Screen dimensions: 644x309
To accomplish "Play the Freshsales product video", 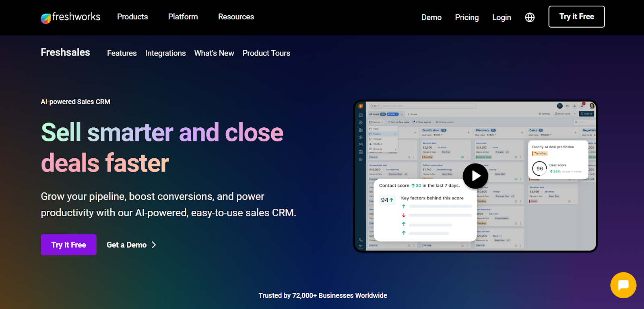I will coord(475,176).
